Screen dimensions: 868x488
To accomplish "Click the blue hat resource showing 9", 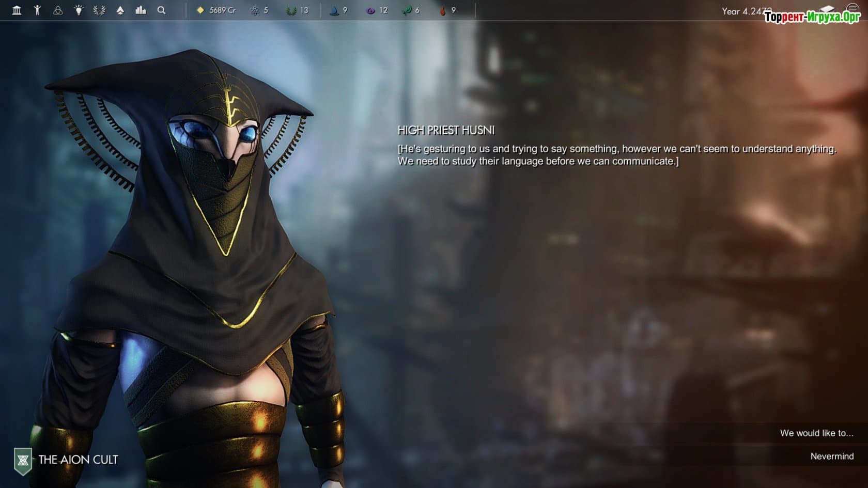I will tap(338, 10).
